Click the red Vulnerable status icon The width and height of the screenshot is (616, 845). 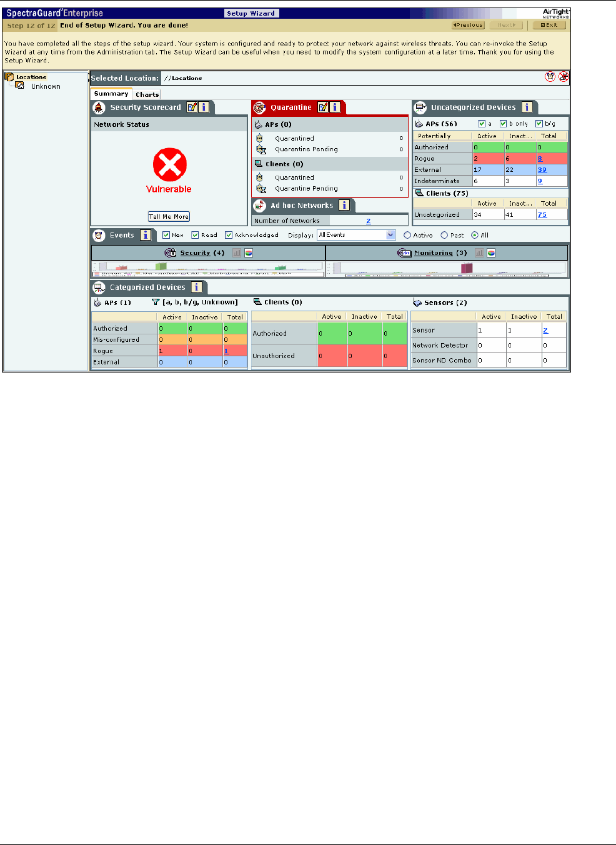[x=169, y=165]
